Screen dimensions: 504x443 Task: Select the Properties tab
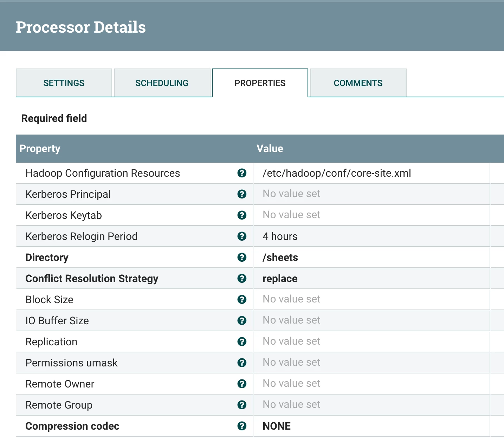pos(260,83)
